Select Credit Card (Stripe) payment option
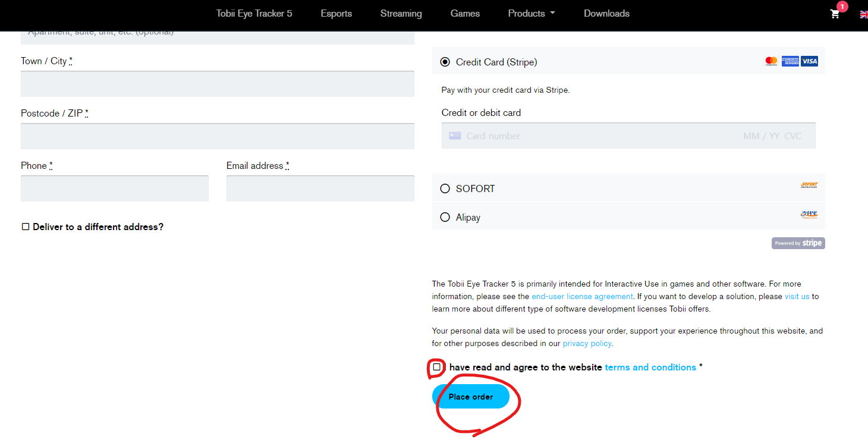The height and width of the screenshot is (443, 868). 445,62
